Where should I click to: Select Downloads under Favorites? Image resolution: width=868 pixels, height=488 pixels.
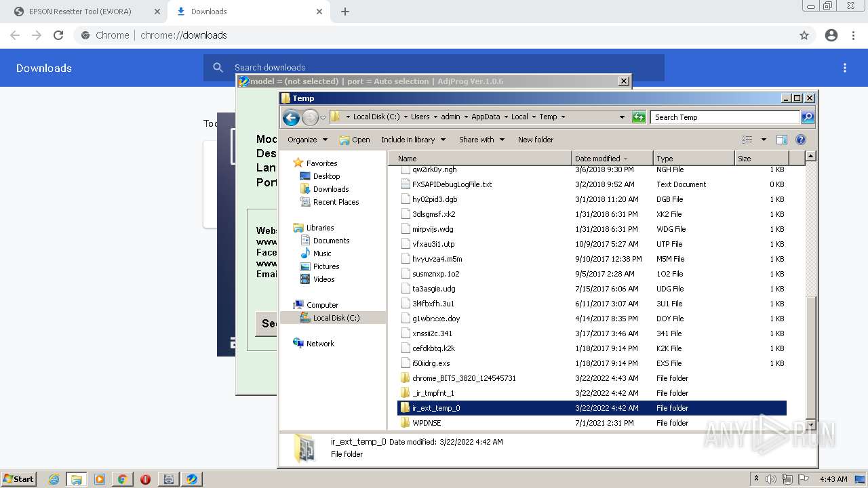pyautogui.click(x=331, y=189)
